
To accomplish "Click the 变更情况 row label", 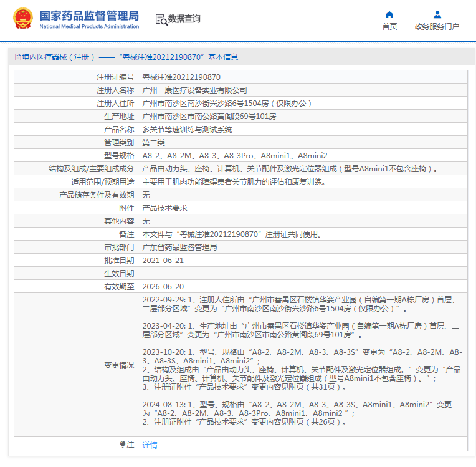I will click(119, 365).
